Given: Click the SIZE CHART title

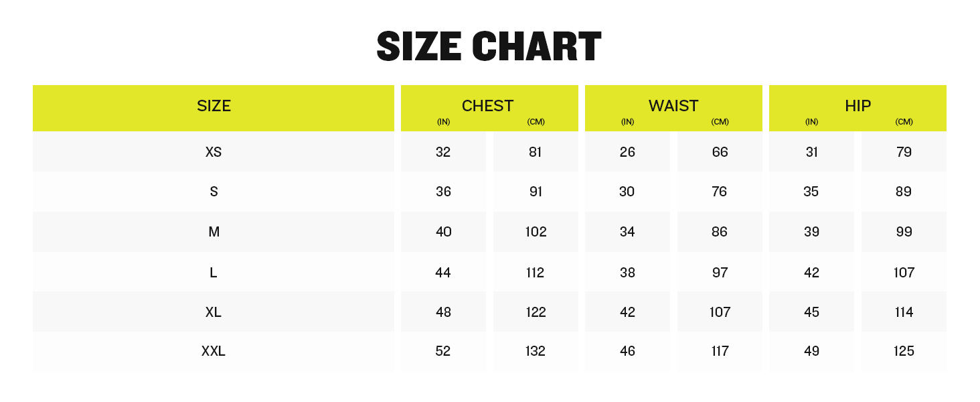Looking at the screenshot, I should (489, 47).
